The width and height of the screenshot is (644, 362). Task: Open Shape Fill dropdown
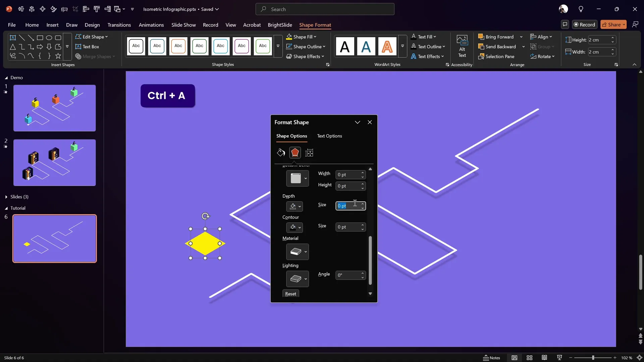pyautogui.click(x=315, y=37)
